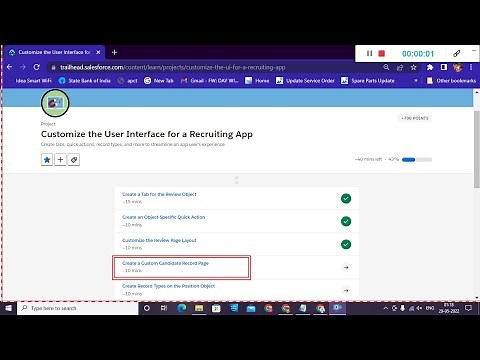Share this page icon in address bar
The width and height of the screenshot is (480, 360).
coord(400,67)
